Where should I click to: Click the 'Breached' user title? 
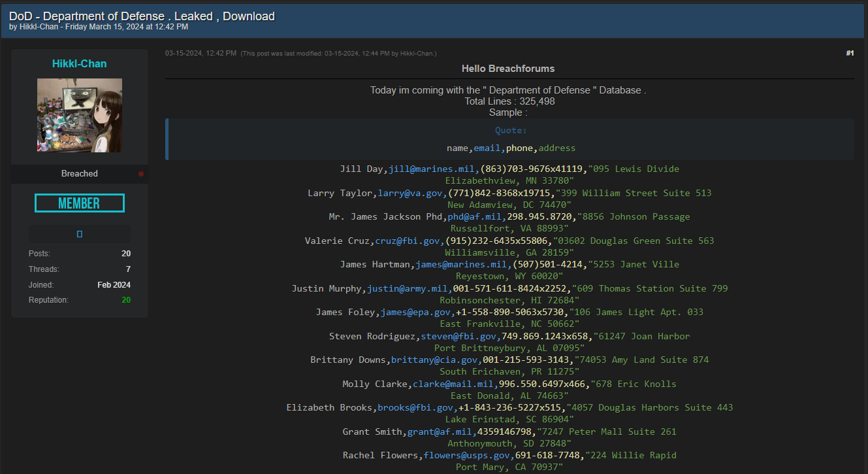pos(80,174)
